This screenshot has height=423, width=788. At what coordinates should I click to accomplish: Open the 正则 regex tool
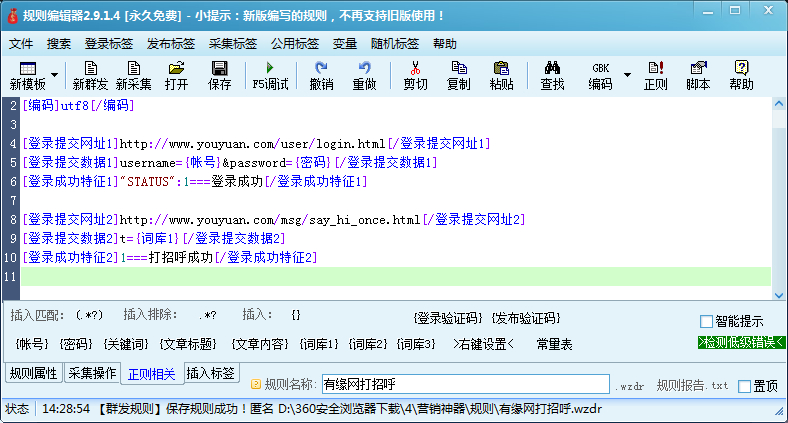click(x=655, y=75)
